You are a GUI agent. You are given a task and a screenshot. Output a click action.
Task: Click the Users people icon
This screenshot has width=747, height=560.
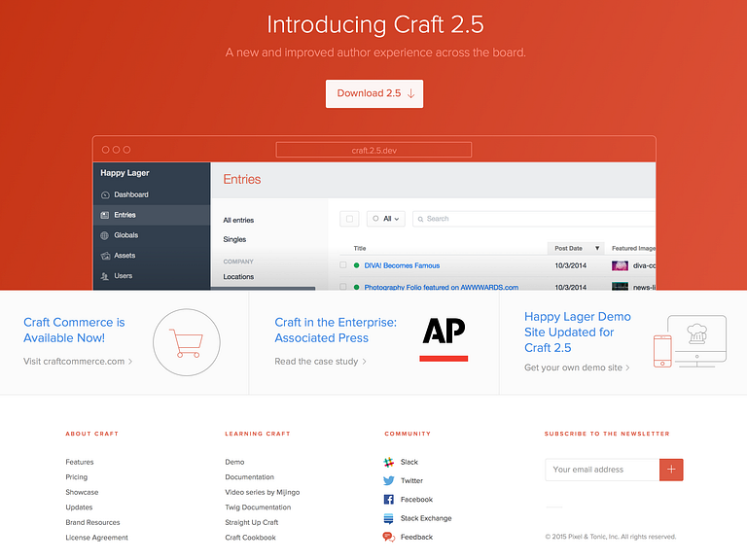coord(105,276)
